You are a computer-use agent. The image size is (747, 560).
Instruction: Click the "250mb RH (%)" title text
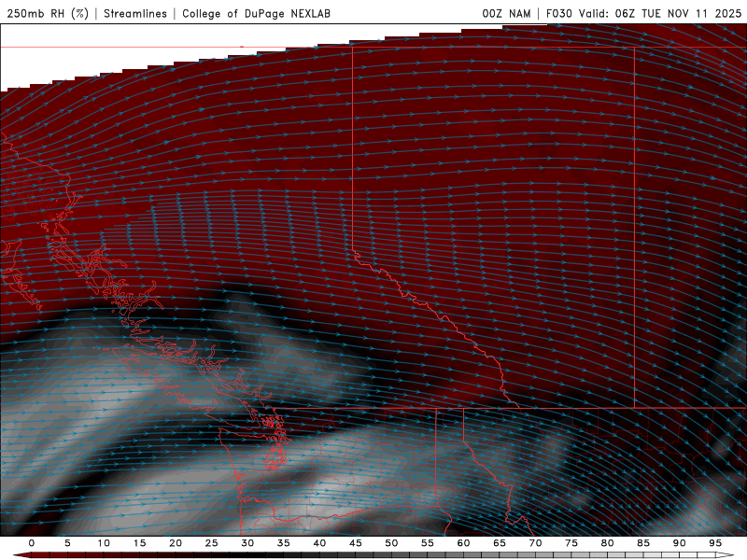(x=48, y=13)
